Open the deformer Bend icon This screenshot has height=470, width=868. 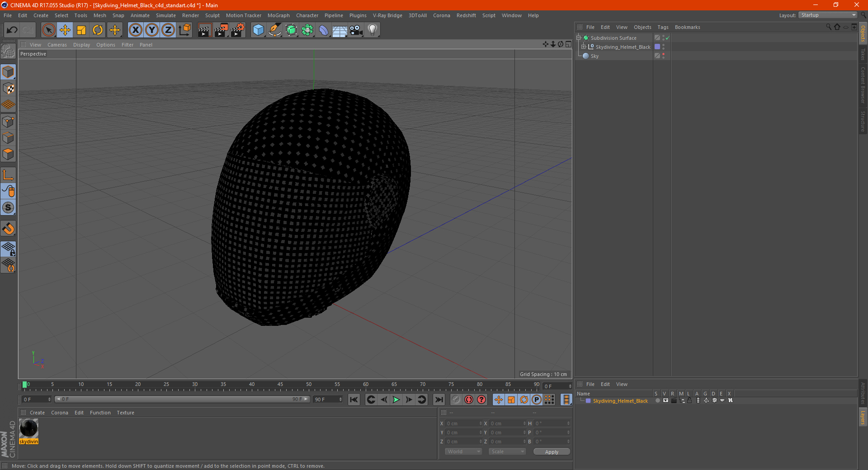click(324, 30)
